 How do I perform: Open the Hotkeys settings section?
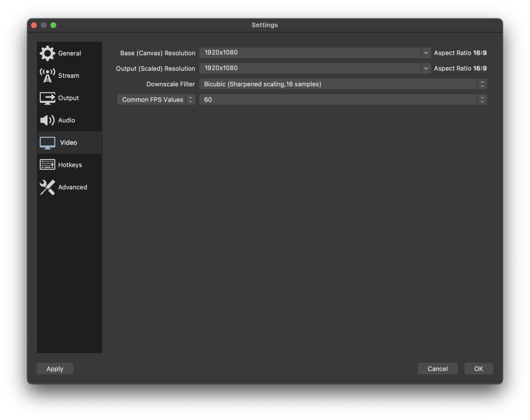[70, 165]
